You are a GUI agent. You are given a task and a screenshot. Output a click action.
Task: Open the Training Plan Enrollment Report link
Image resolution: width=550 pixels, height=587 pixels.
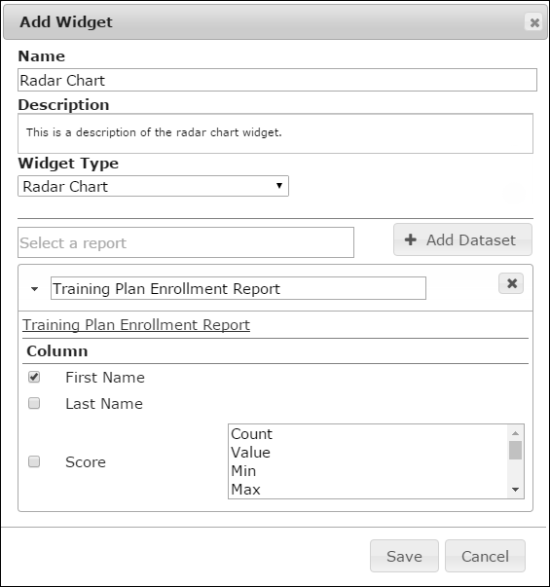click(x=136, y=325)
